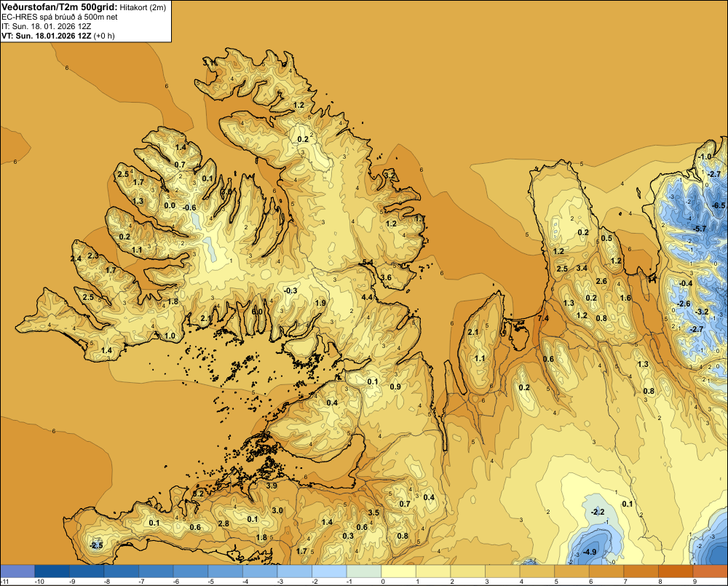The height and width of the screenshot is (586, 728).
Task: Click the '2.8' temperature value
Action: pos(223,523)
